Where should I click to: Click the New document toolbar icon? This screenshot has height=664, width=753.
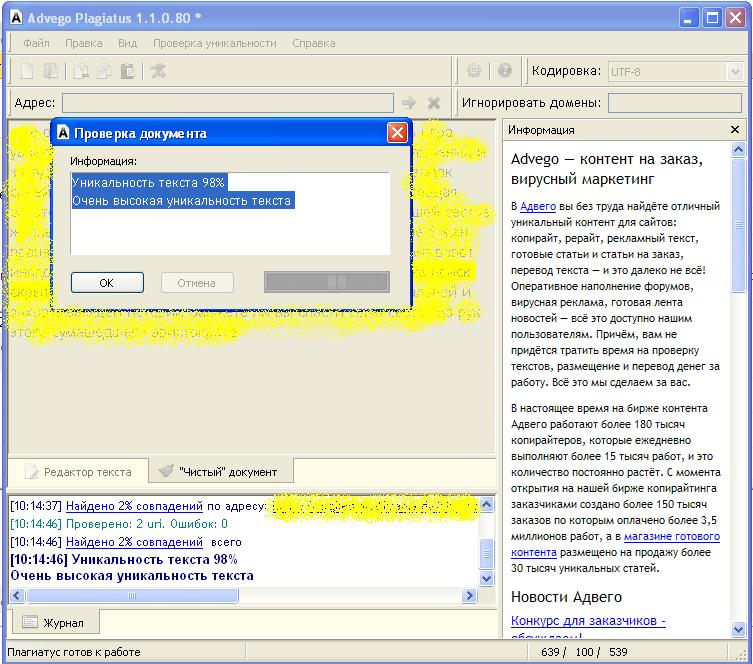click(27, 71)
